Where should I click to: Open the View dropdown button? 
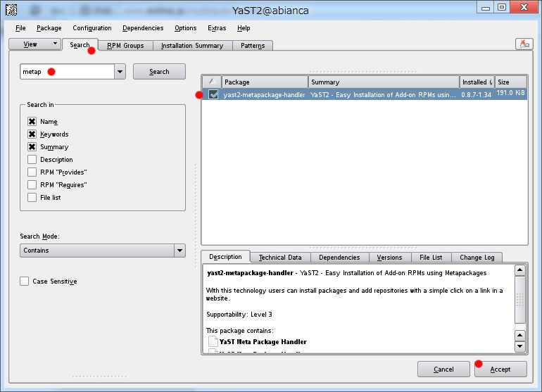[x=34, y=44]
